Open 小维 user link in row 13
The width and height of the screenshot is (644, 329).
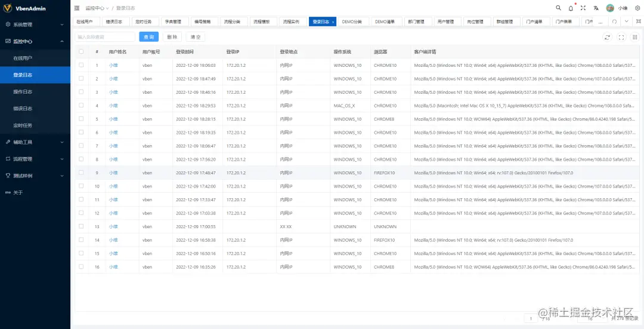click(x=113, y=227)
